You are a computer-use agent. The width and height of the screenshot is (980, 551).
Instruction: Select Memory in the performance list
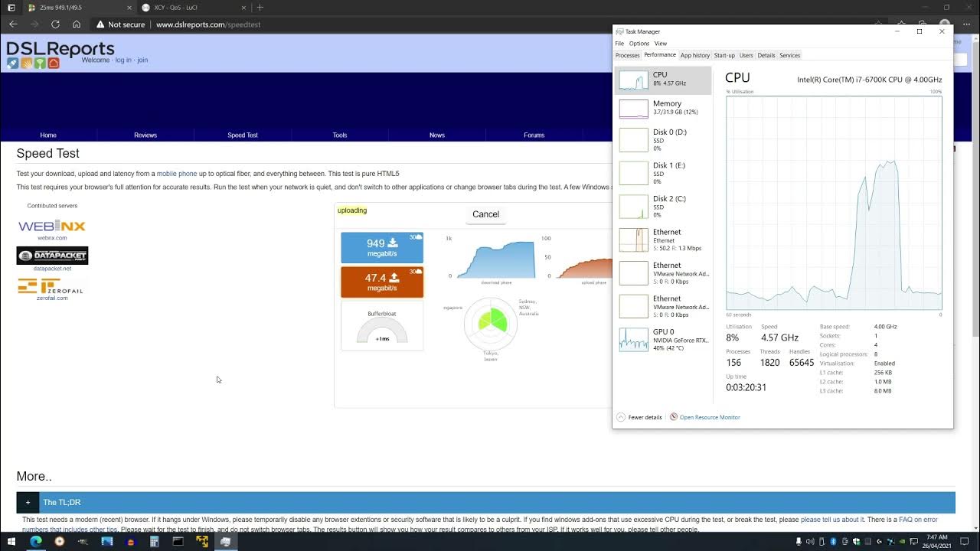(x=663, y=108)
